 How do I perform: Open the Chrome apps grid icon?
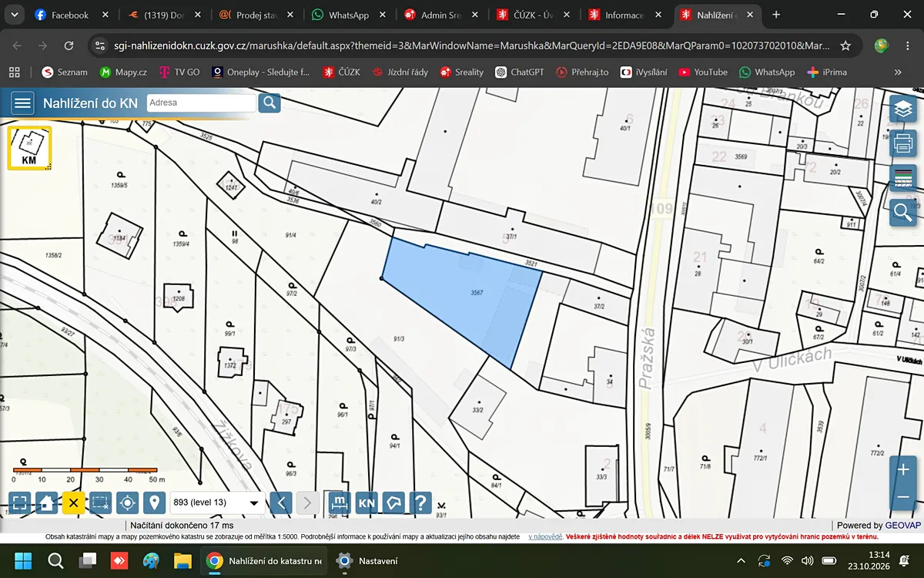[x=15, y=72]
